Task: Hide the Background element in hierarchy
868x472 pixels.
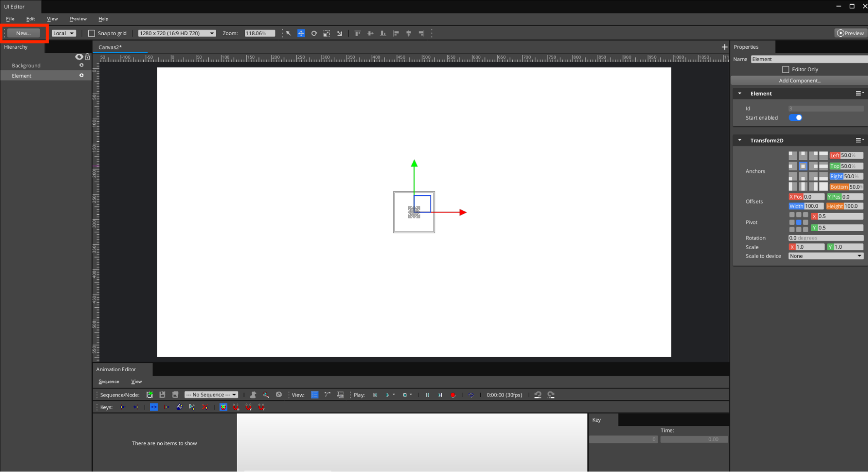Action: tap(81, 65)
